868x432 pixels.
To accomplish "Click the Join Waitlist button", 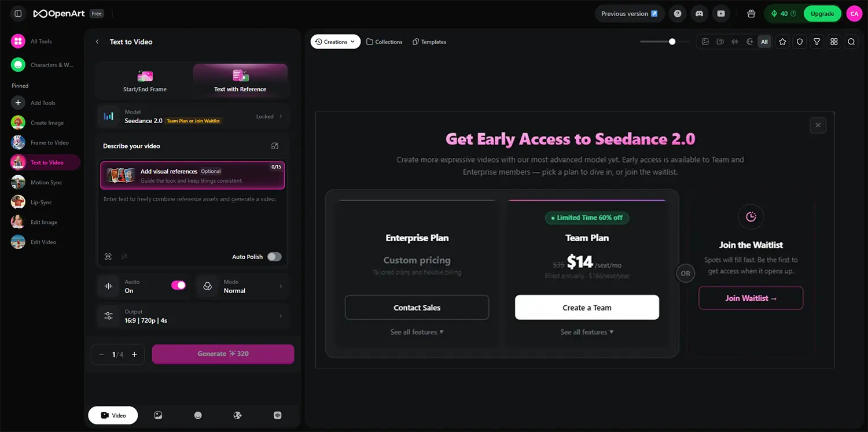I will (751, 298).
